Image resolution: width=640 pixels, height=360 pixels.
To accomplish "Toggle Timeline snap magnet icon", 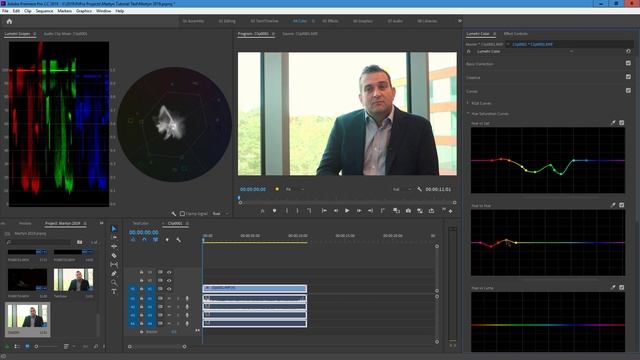I will coord(144,240).
